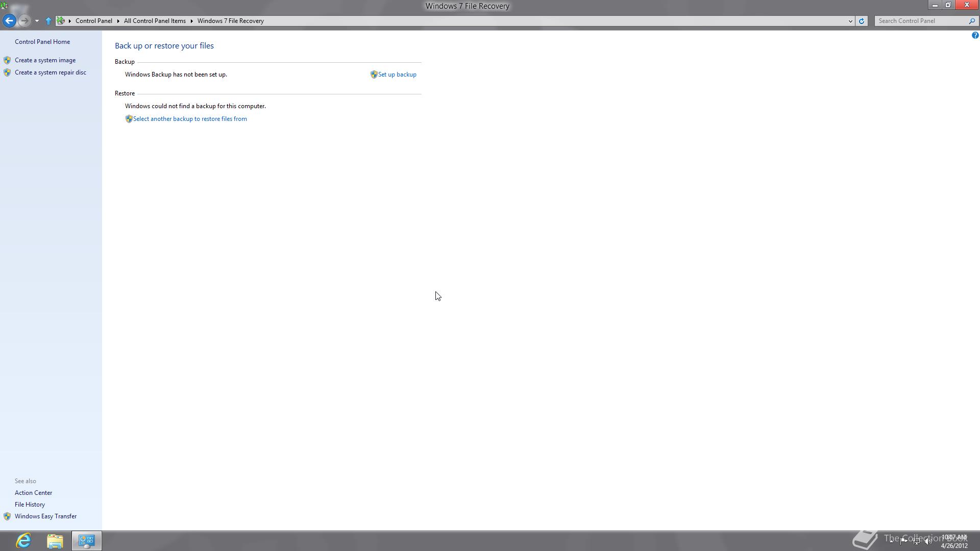Click the Control Panel icon in address bar
Screen dimensions: 980x551
click(61, 21)
